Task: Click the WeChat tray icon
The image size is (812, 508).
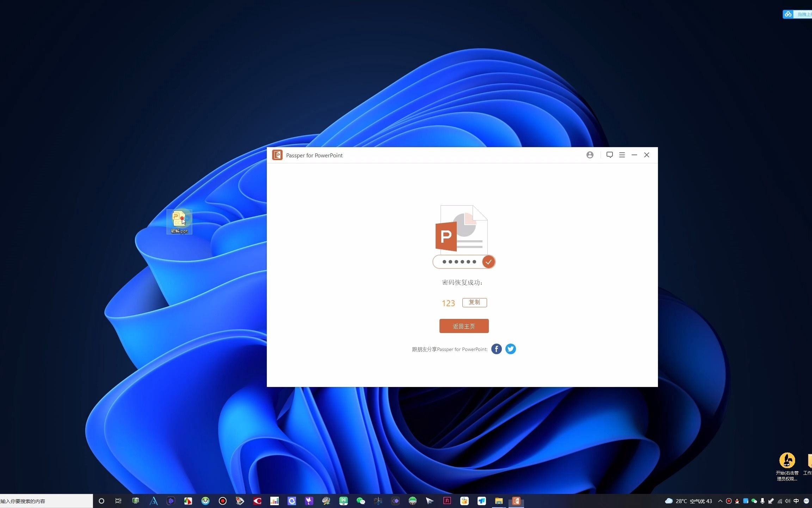Action: [754, 501]
